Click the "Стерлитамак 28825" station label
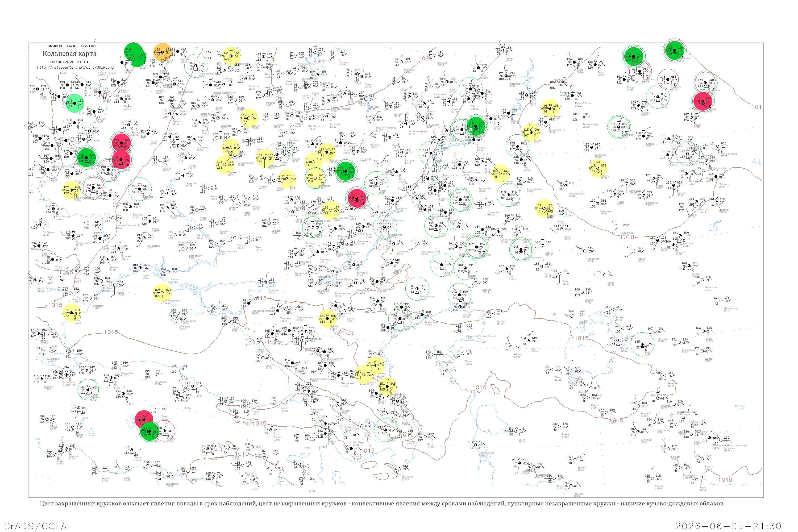 point(535,190)
